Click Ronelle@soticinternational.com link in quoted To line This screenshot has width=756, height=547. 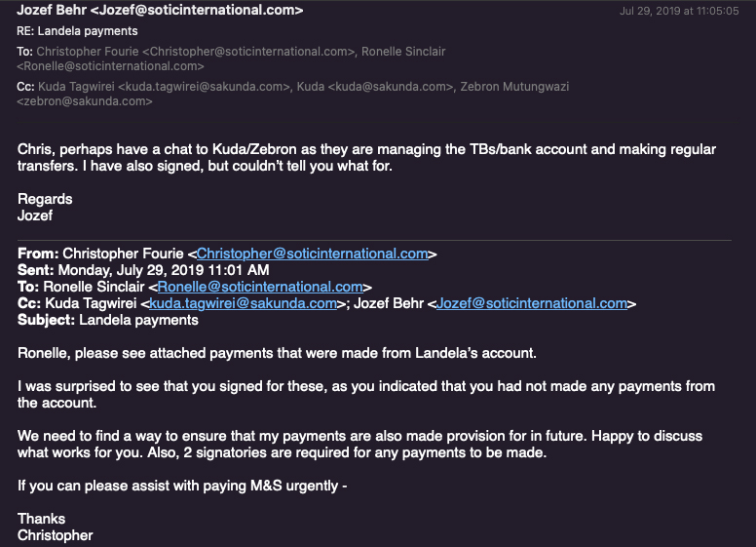click(x=260, y=287)
